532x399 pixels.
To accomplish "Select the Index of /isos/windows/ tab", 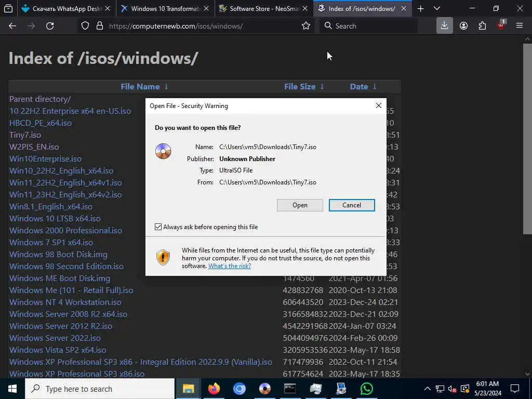I will (x=362, y=8).
